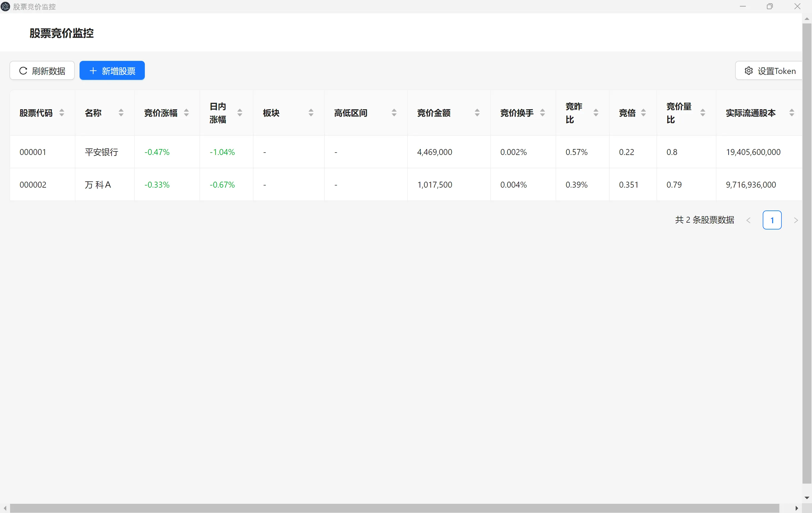Image resolution: width=812 pixels, height=513 pixels.
Task: Sort by 竞价金额 column sorter icon
Action: [x=477, y=113]
